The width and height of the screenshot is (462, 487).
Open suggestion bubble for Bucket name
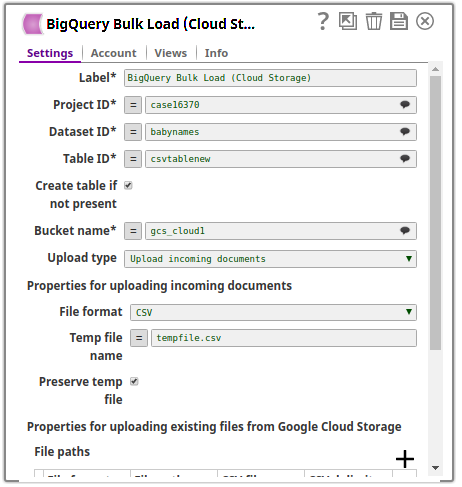[x=405, y=231]
